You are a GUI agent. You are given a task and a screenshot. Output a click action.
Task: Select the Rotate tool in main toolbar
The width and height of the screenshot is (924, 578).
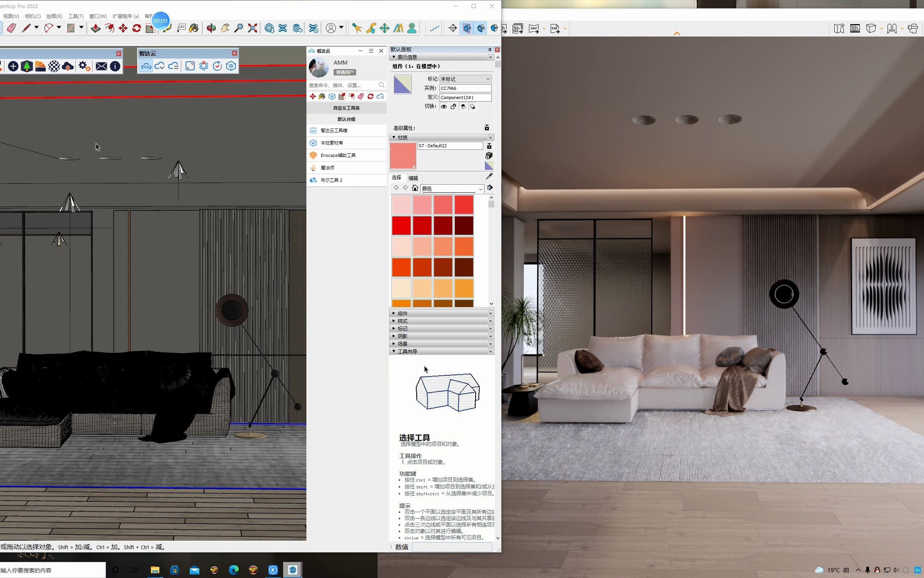[x=137, y=28]
